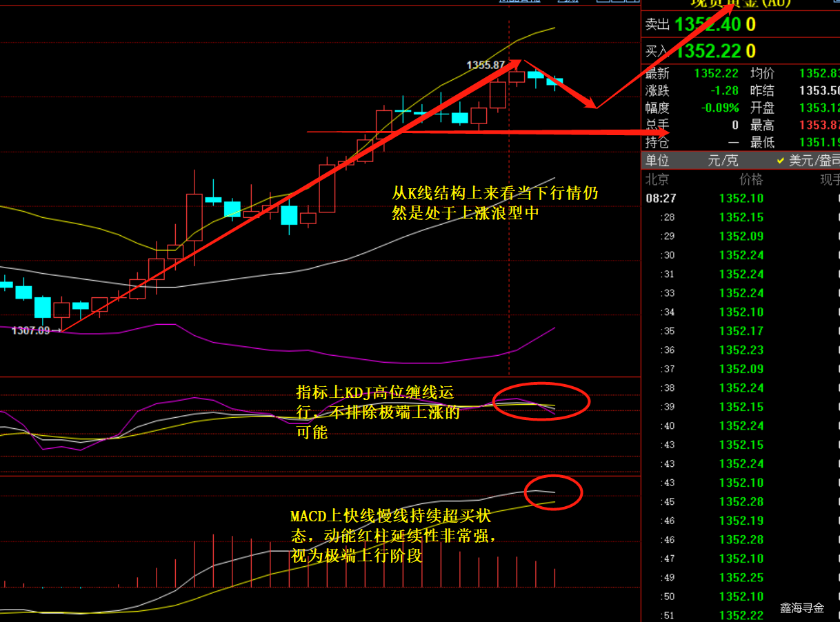Click the 昨结 value 1353.50

(x=819, y=90)
